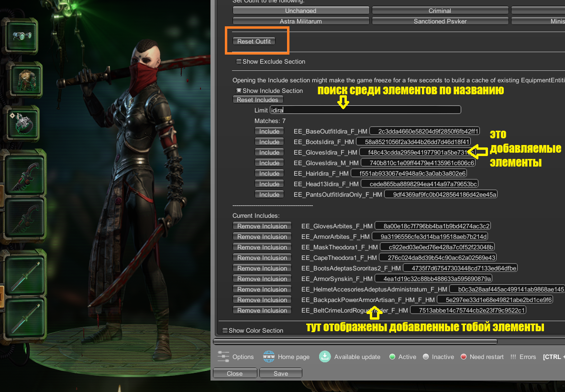565x392 pixels.
Task: Click the Close button
Action: click(x=234, y=373)
